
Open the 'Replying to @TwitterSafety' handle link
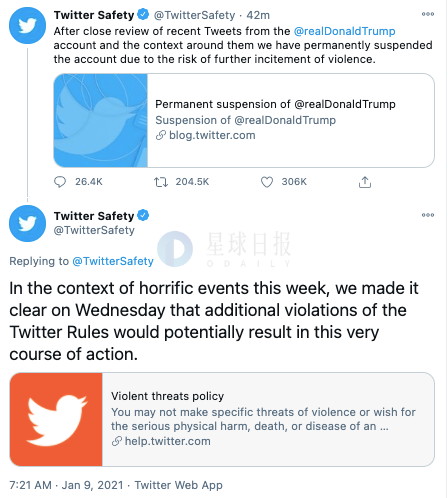click(113, 261)
